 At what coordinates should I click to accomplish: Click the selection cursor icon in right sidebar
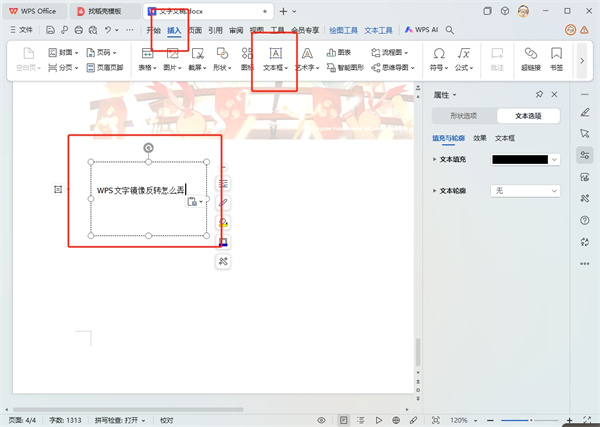click(584, 133)
